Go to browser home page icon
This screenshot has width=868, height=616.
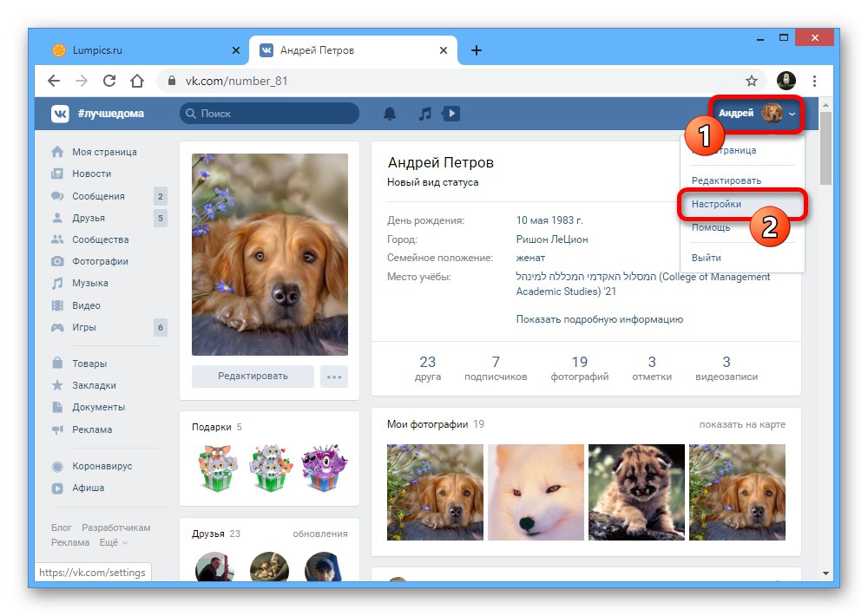[x=137, y=81]
